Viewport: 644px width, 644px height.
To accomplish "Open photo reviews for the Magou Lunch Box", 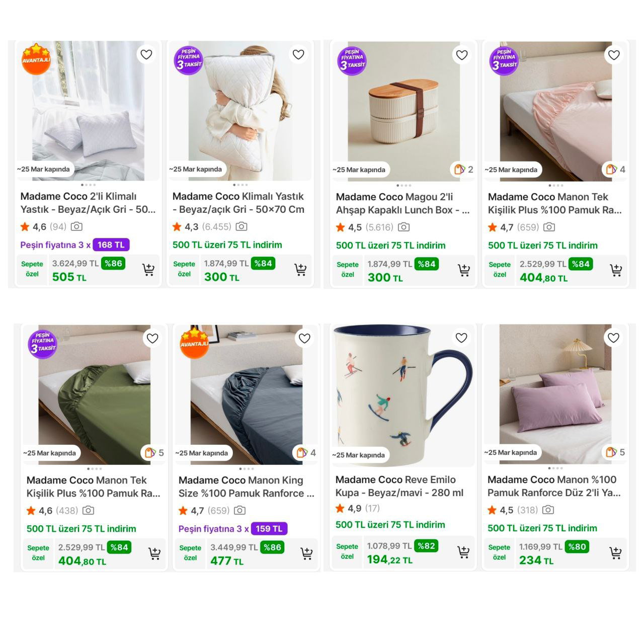I will point(404,227).
